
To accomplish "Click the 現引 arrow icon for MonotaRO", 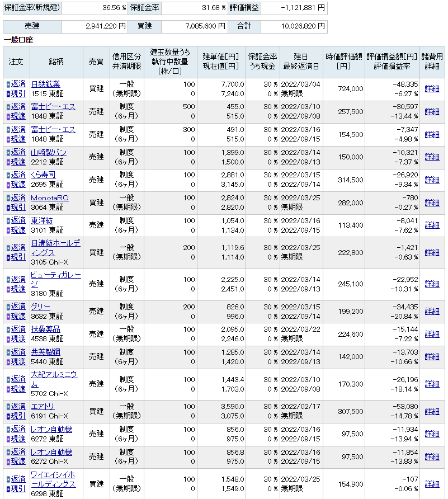I will pyautogui.click(x=8, y=208).
